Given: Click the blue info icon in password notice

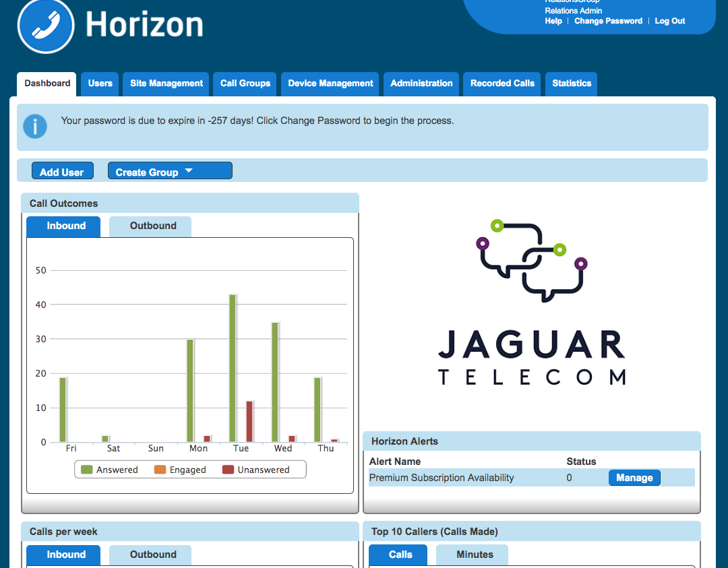Looking at the screenshot, I should (35, 126).
